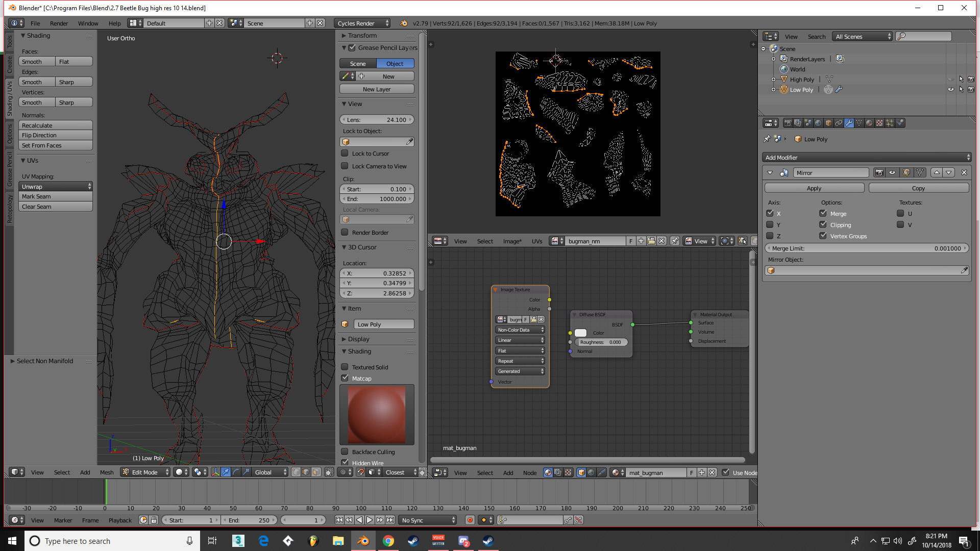Select the rotate manipulator in the 3D header
The width and height of the screenshot is (980, 551).
click(x=236, y=472)
